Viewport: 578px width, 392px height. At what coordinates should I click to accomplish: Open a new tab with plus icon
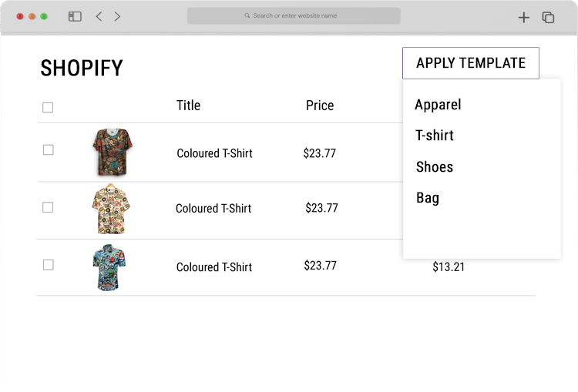coord(523,17)
